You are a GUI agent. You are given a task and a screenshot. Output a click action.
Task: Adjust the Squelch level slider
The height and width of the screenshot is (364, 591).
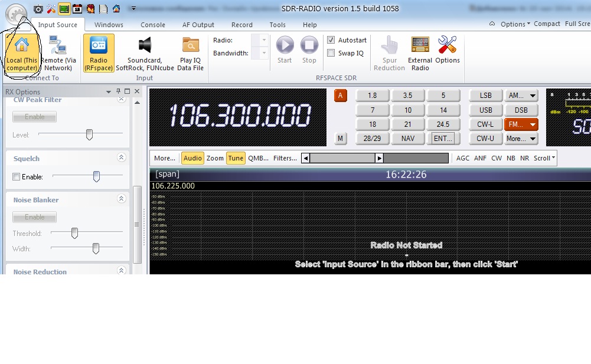coord(96,176)
